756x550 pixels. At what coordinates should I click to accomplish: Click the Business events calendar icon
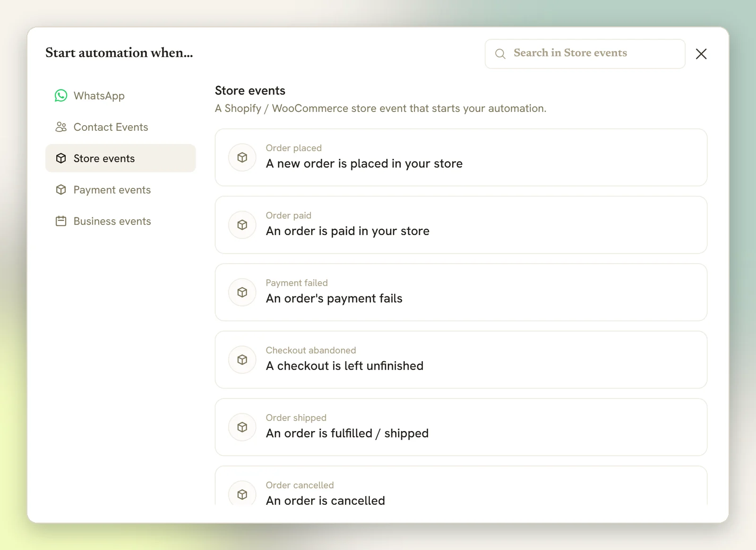[61, 221]
